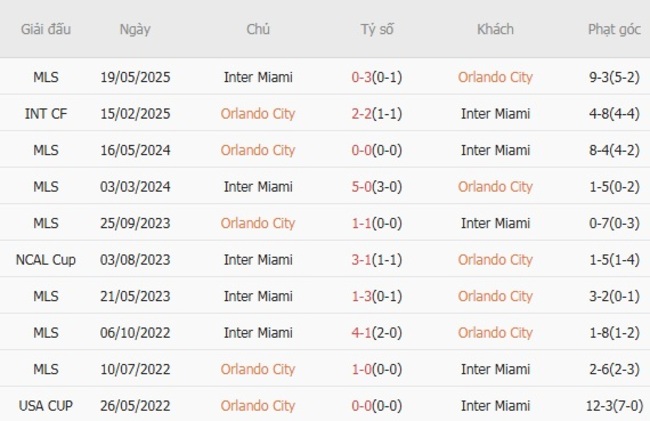Click the "Ngày" column header
This screenshot has width=650, height=421.
pyautogui.click(x=135, y=29)
